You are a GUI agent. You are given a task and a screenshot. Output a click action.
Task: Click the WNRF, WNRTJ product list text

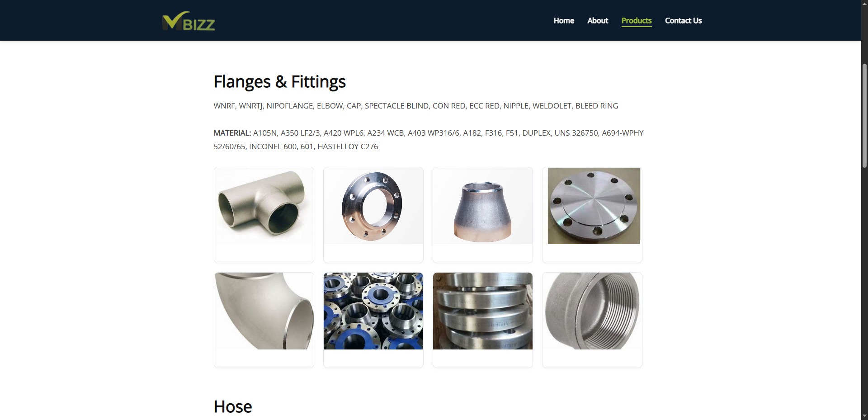click(x=416, y=106)
